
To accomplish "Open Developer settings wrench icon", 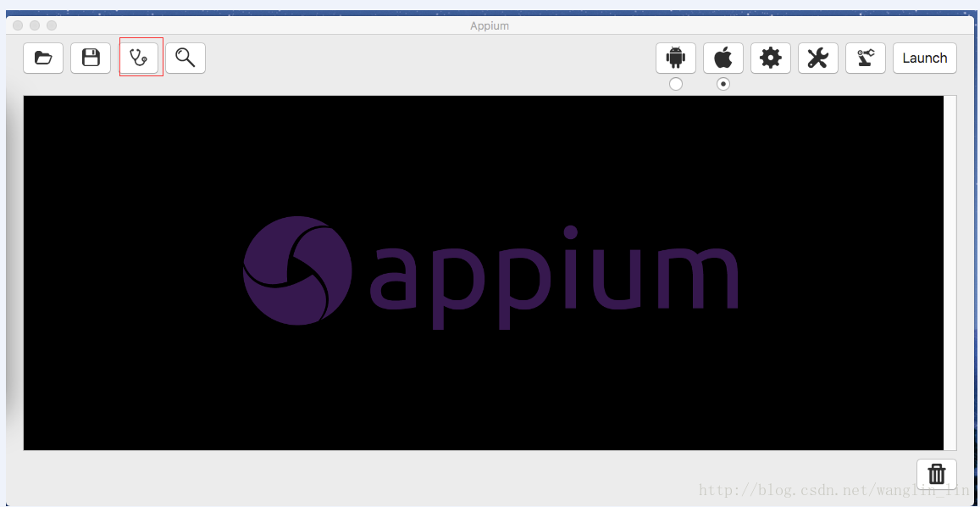I will (x=818, y=58).
